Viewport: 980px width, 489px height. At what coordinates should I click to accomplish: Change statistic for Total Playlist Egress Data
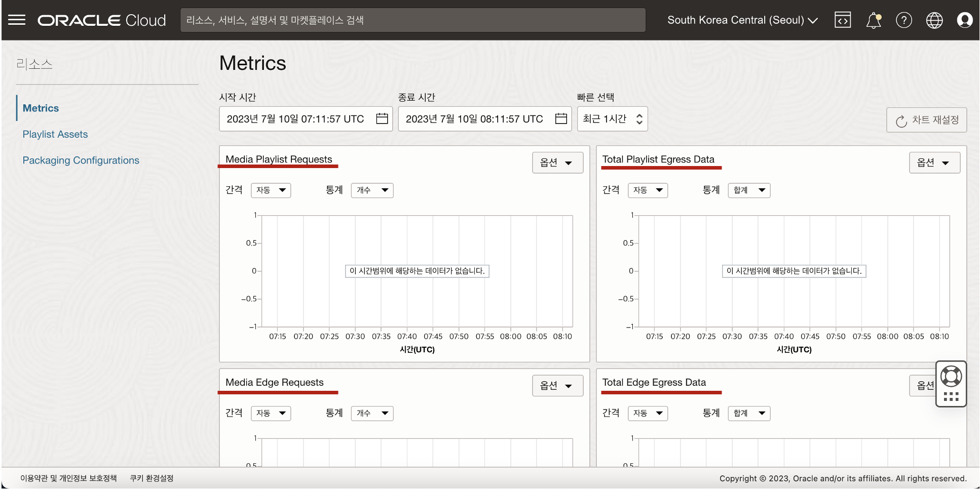(x=749, y=190)
